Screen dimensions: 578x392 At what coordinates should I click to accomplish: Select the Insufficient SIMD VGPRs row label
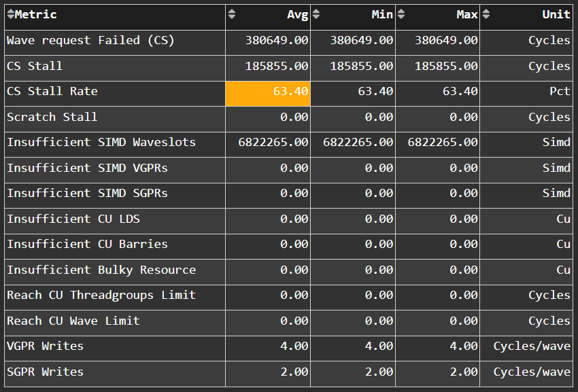87,168
